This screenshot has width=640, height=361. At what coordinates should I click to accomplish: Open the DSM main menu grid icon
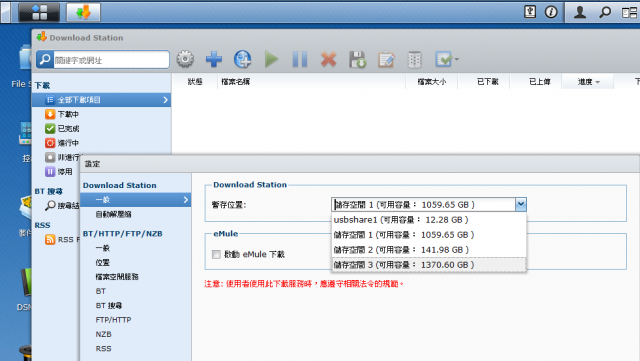tap(39, 12)
